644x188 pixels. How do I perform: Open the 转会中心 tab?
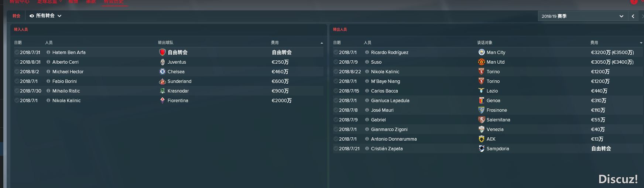click(x=20, y=2)
